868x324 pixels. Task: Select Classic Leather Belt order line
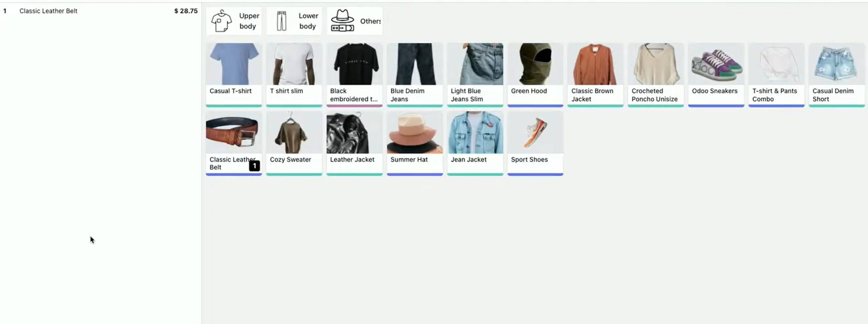pos(100,11)
